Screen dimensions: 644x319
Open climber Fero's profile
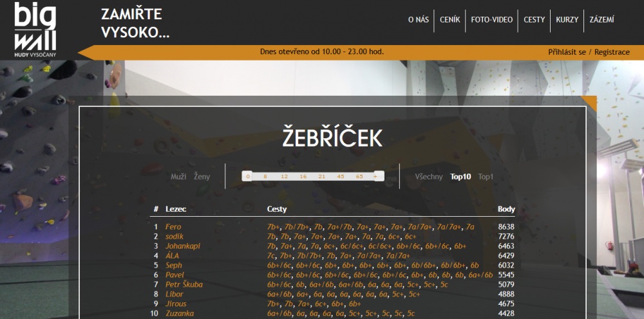pyautogui.click(x=173, y=227)
